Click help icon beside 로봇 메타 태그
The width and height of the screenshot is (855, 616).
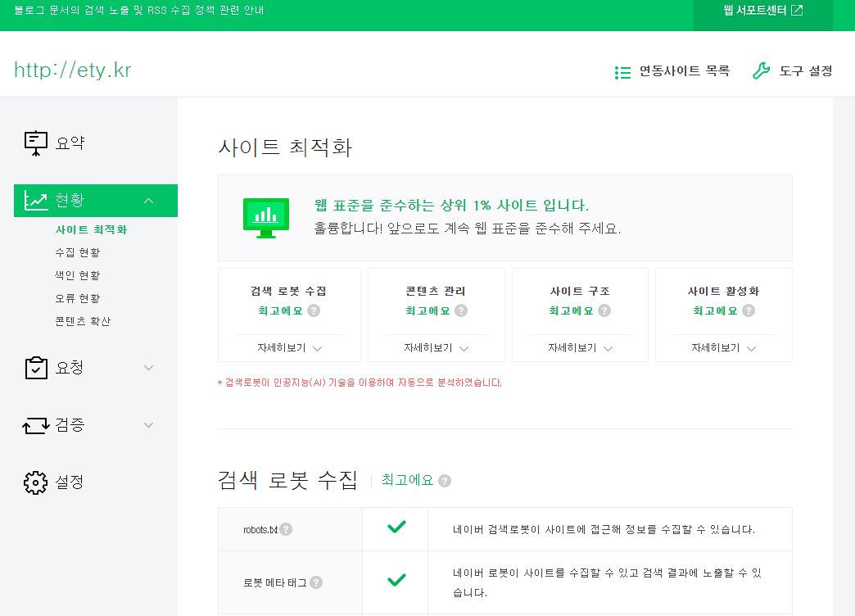[x=316, y=582]
